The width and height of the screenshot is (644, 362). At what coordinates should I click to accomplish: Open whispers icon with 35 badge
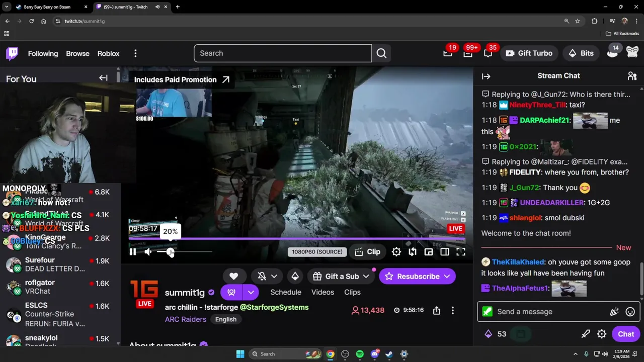click(488, 53)
